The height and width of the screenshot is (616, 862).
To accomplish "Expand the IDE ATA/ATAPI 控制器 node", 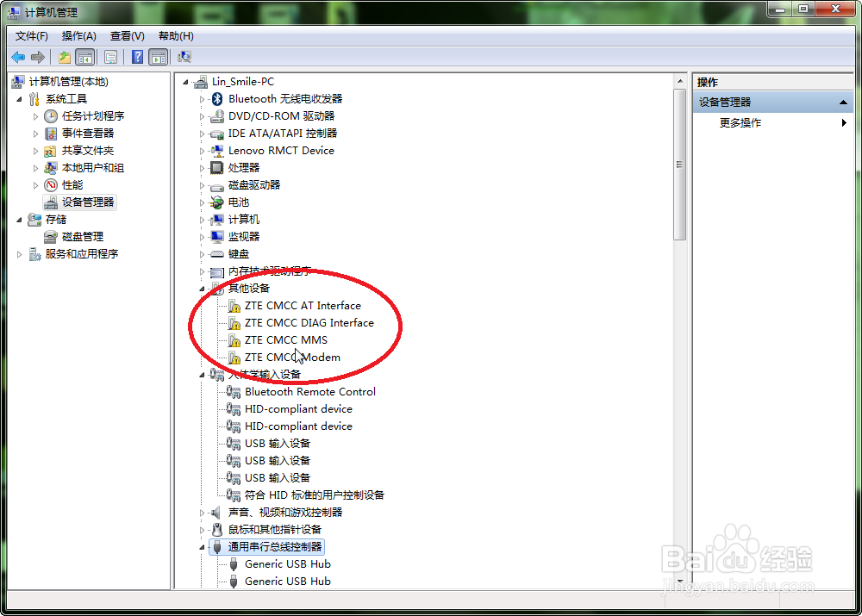I will click(203, 134).
